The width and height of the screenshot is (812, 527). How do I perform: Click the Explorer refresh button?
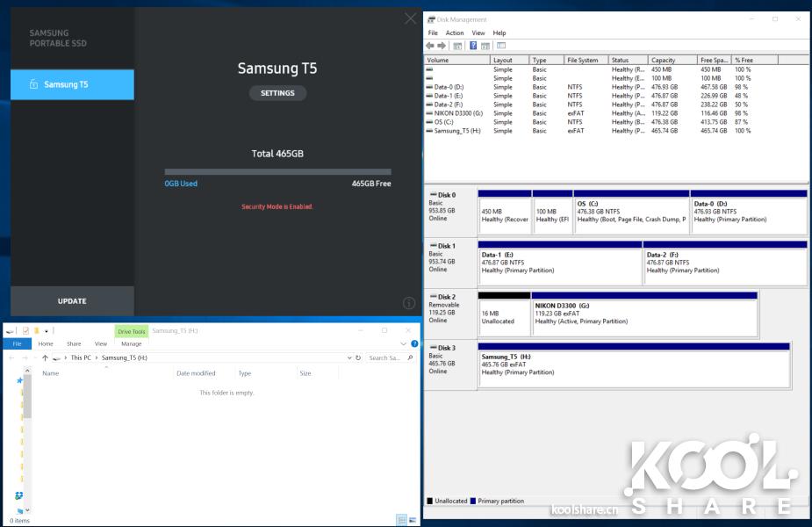[x=358, y=357]
